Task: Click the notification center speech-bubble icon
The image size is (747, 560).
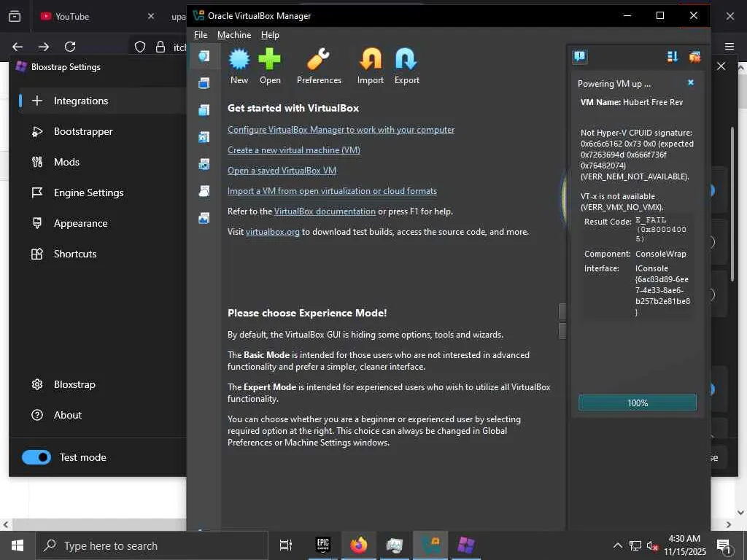Action: point(580,57)
